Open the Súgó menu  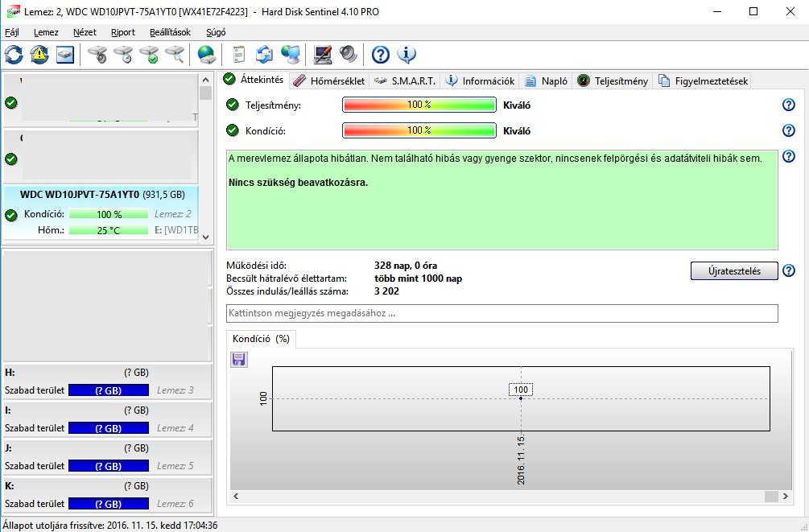coord(216,32)
